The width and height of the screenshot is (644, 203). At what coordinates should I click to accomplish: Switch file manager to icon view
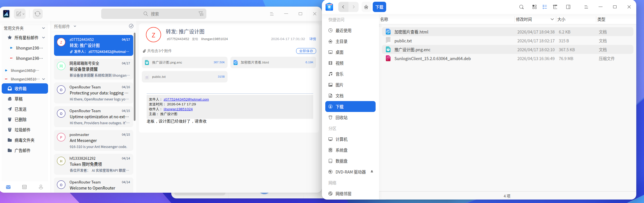coord(534,7)
